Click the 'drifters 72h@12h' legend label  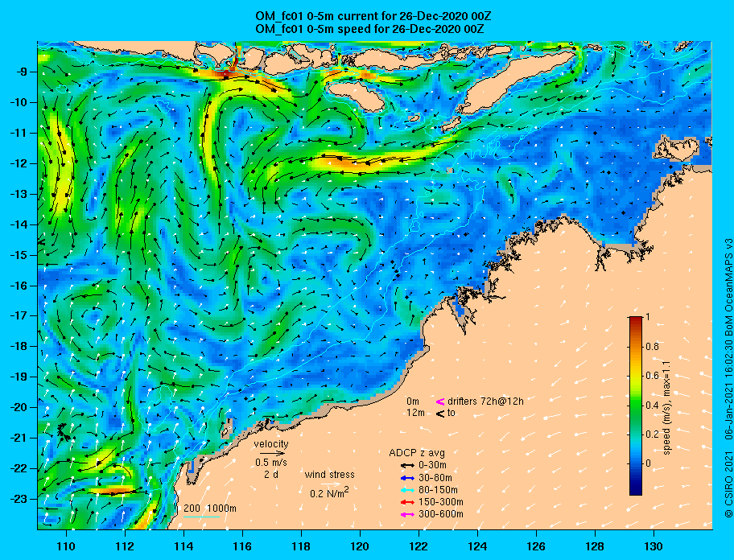tap(485, 401)
